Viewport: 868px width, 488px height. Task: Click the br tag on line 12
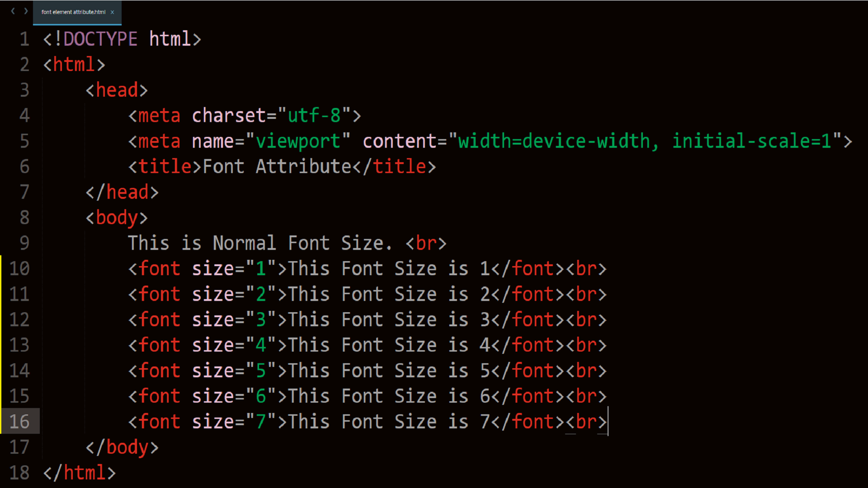(x=586, y=320)
